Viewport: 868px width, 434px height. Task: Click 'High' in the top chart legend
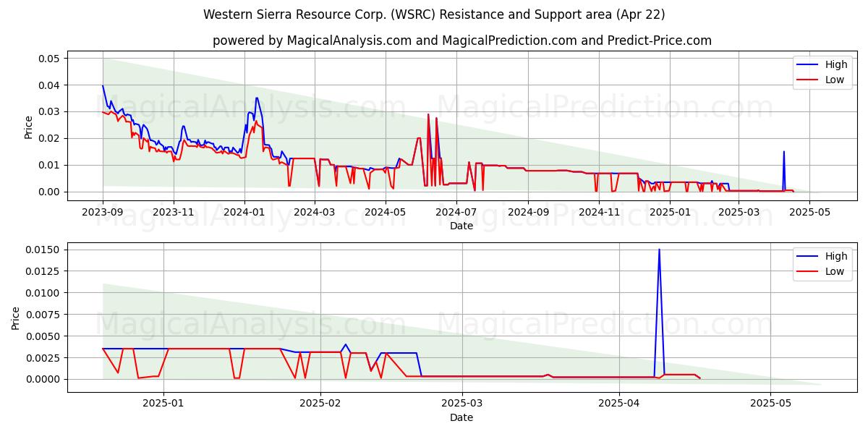point(836,64)
